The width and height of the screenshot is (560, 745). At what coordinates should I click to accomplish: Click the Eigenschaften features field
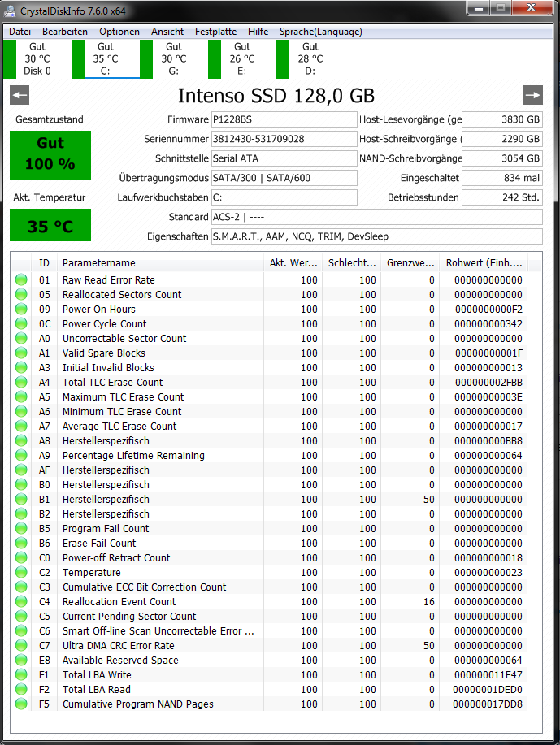click(377, 236)
